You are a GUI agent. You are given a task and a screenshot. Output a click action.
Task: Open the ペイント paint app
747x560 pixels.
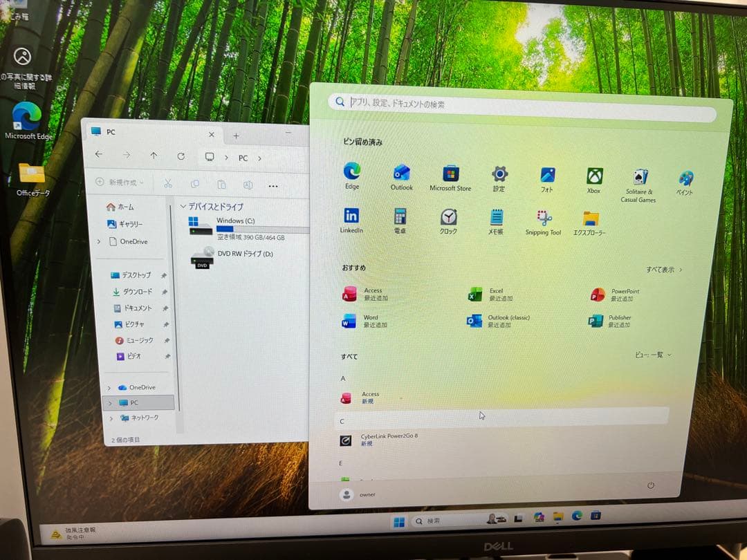point(685,183)
